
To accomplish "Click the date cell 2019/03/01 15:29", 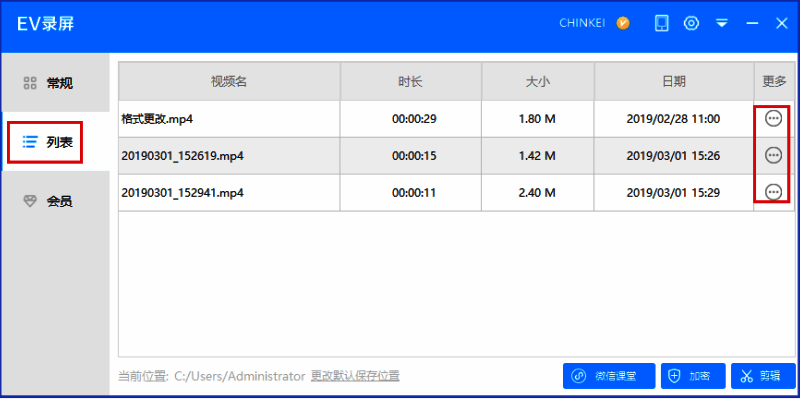I will 673,193.
